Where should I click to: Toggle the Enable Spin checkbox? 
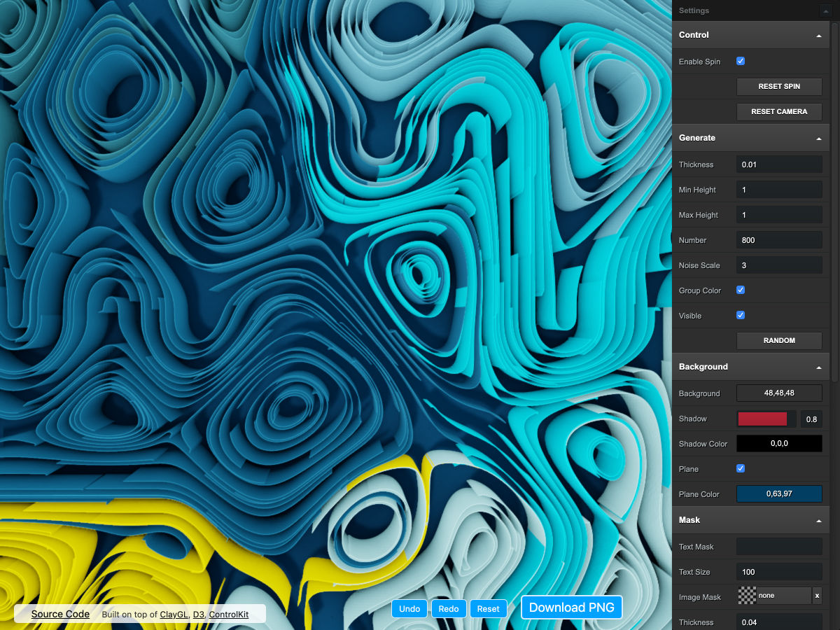[741, 62]
